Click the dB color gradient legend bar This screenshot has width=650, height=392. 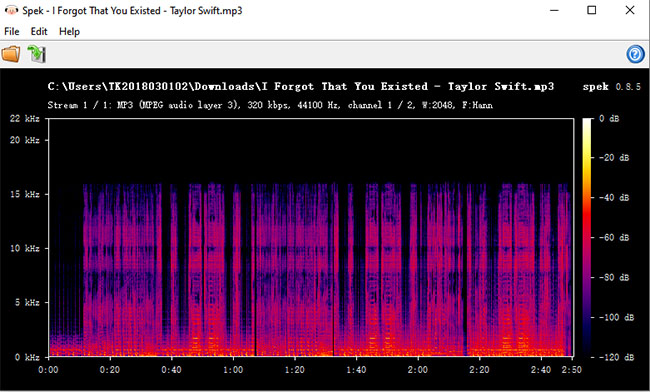[588, 237]
